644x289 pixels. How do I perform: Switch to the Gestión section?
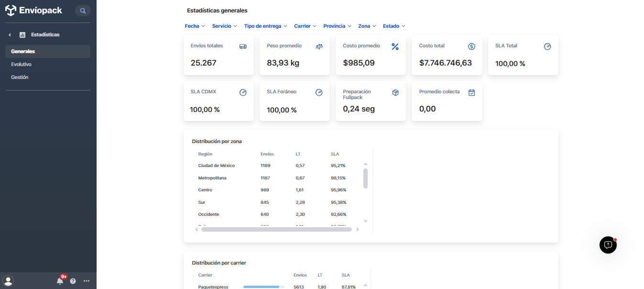pos(19,77)
